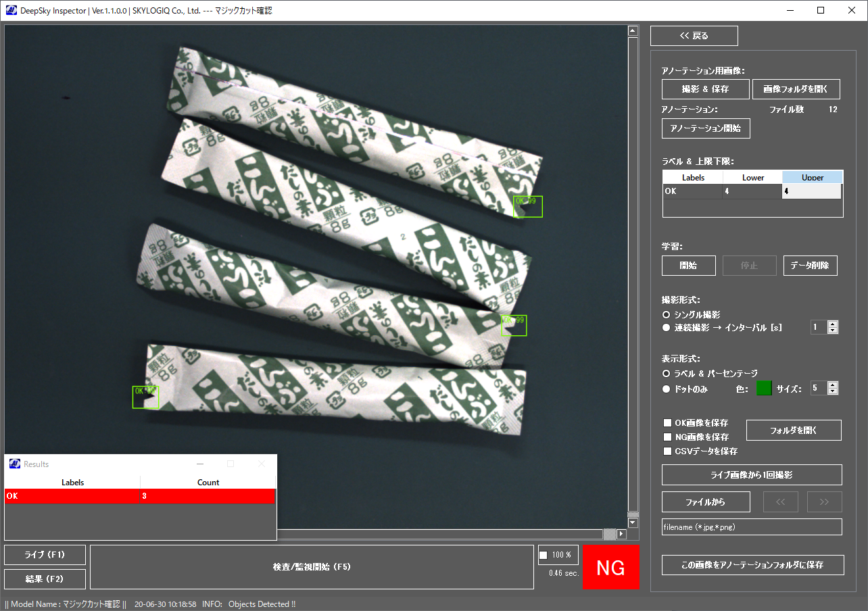The image size is (868, 611).
Task: Enable NG画像を保存 checkbox
Action: (667, 437)
